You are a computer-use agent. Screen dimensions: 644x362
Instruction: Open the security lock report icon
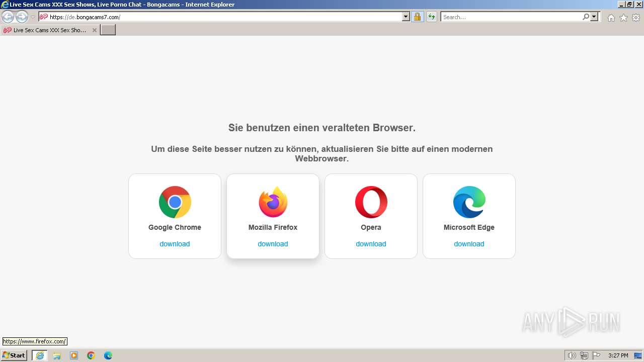417,17
